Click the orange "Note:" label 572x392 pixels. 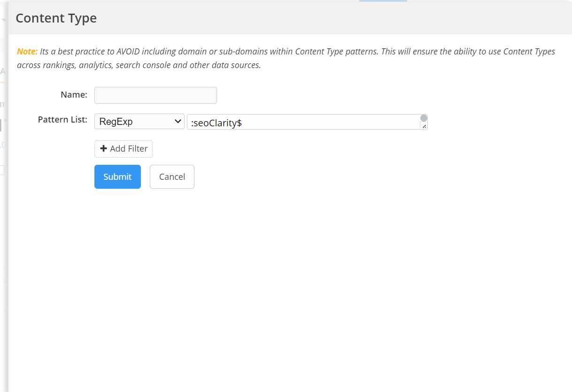pos(27,52)
